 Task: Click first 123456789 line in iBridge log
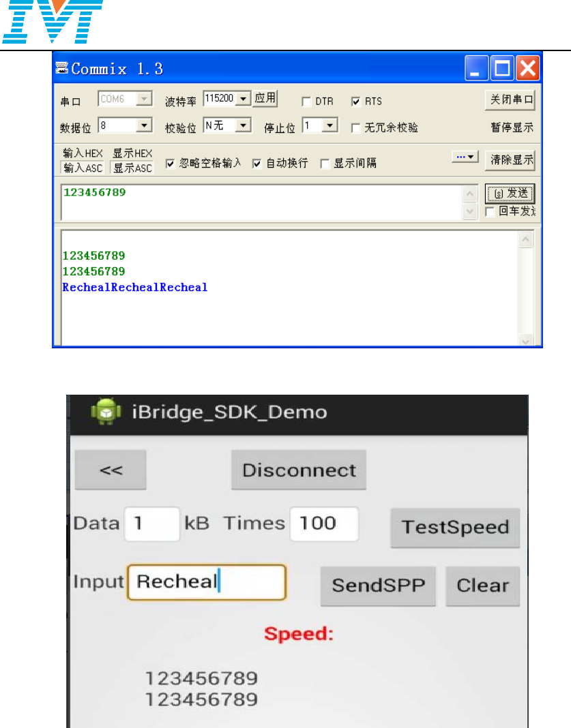tap(202, 678)
